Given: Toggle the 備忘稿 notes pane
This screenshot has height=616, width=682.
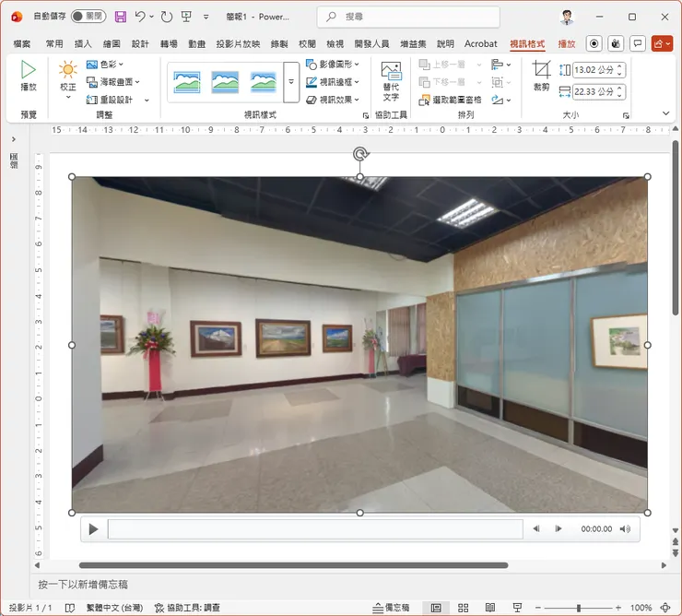Looking at the screenshot, I should tap(391, 608).
